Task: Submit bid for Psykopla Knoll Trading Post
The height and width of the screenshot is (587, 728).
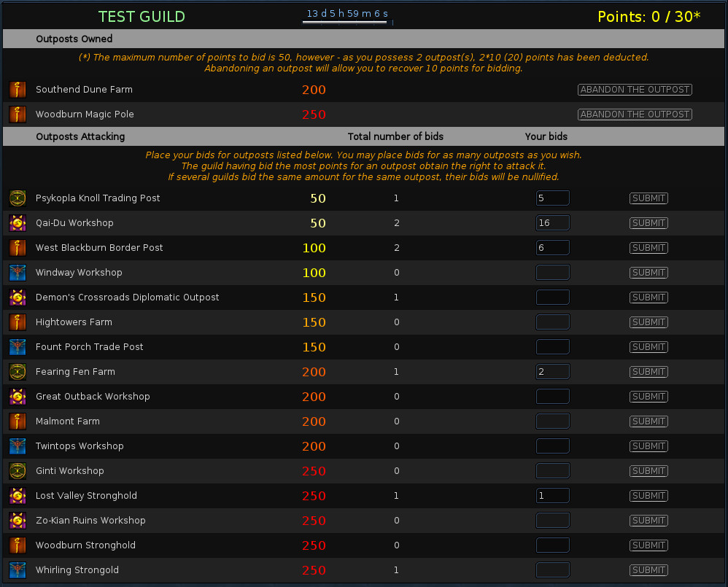Action: point(648,198)
